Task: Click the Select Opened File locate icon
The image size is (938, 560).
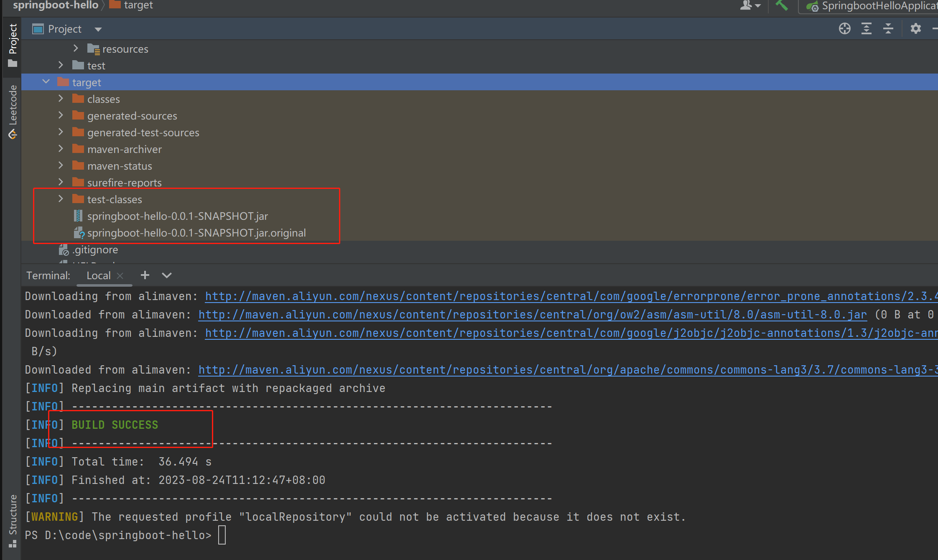Action: (x=844, y=29)
